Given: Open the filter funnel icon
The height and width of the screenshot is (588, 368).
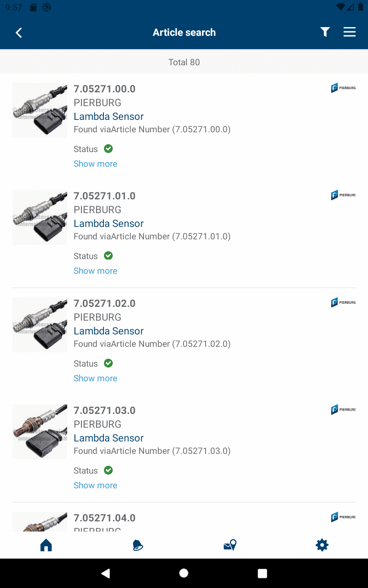Looking at the screenshot, I should 325,32.
